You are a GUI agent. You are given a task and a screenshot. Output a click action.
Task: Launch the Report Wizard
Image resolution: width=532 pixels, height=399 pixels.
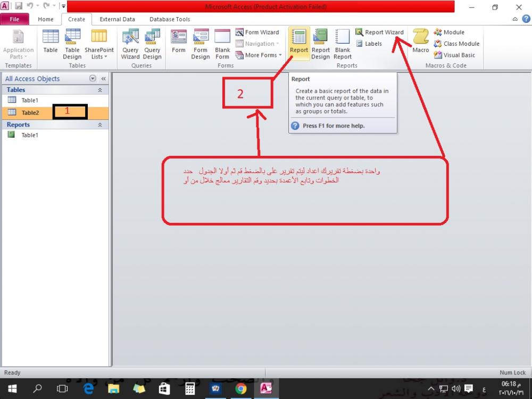click(380, 32)
